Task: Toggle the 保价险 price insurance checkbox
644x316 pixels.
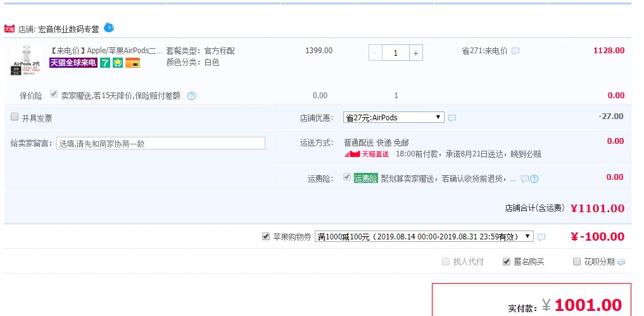Action: [x=53, y=94]
